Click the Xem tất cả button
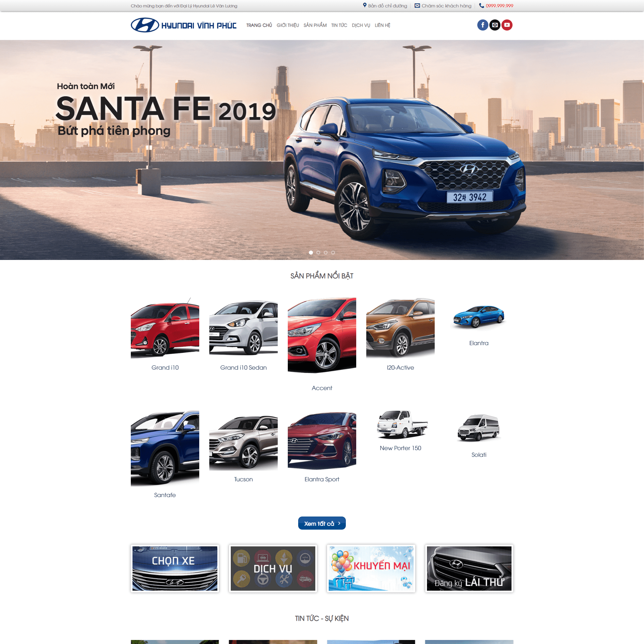644x644 pixels. (322, 523)
